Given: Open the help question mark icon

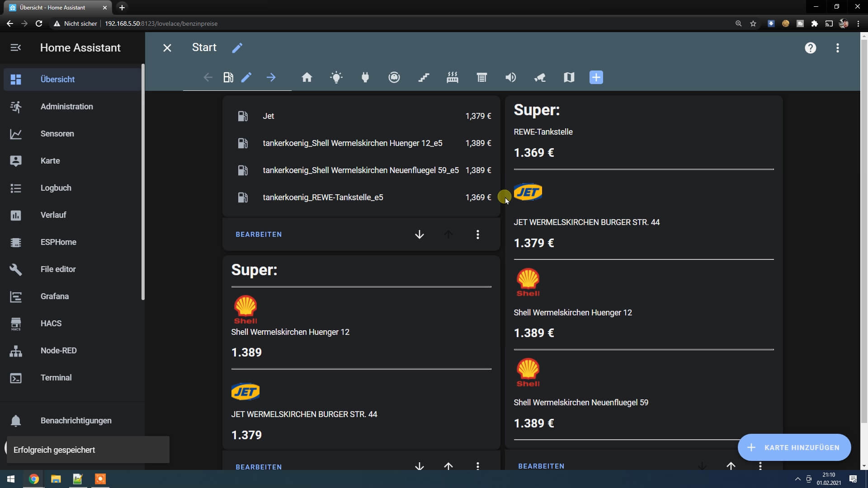Looking at the screenshot, I should click(811, 48).
